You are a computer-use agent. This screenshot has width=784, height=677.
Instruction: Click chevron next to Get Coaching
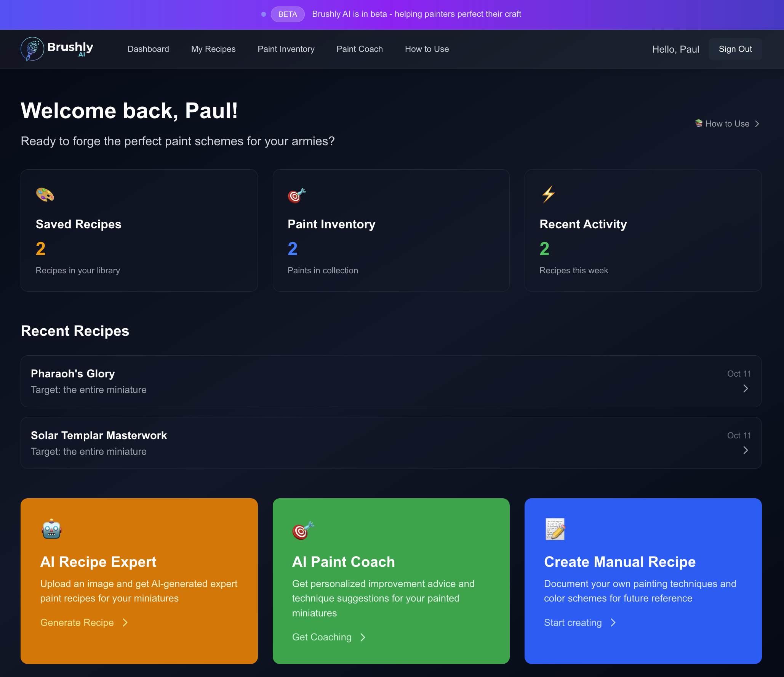point(363,637)
